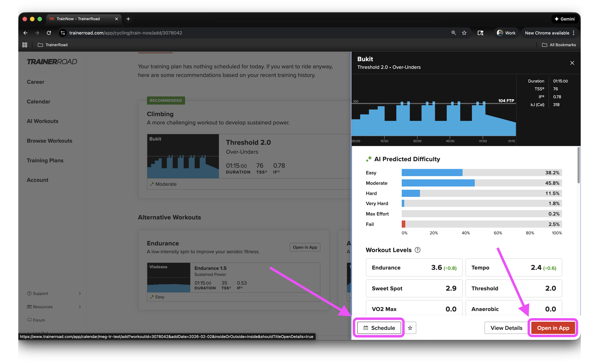
Task: Open site information icon in address bar
Action: [63, 33]
